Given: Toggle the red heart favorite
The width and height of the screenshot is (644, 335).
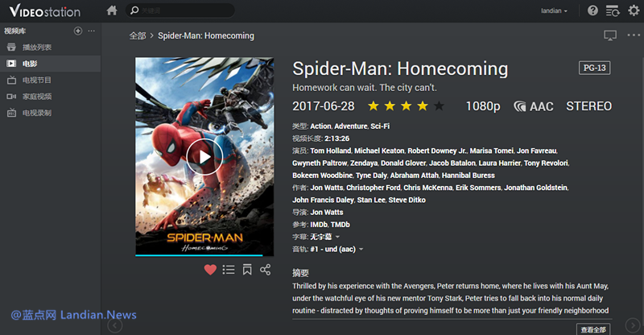Looking at the screenshot, I should 210,270.
